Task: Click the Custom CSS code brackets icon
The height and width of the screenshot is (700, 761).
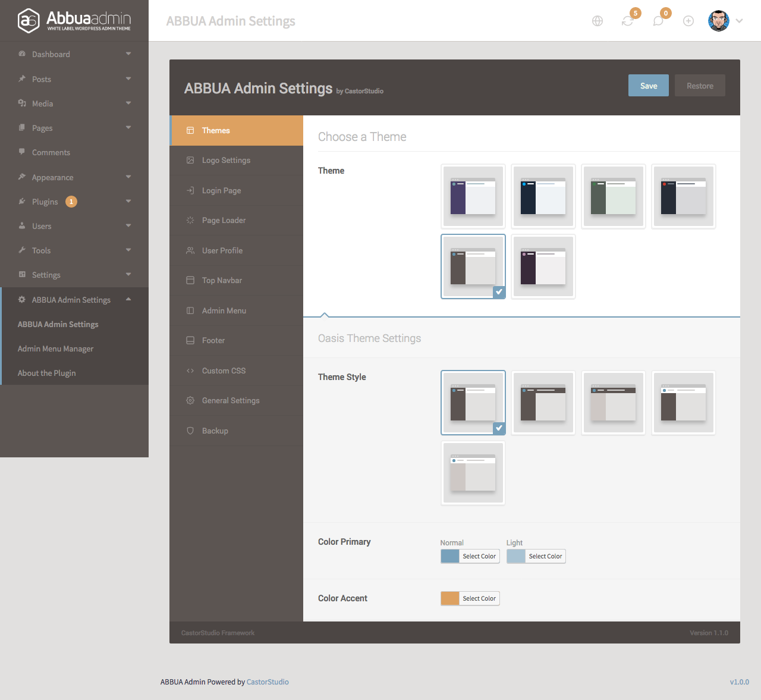Action: point(190,371)
